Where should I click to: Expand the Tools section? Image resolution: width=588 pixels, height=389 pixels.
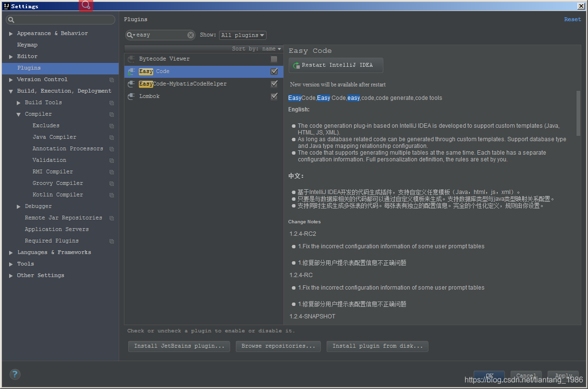(x=11, y=264)
